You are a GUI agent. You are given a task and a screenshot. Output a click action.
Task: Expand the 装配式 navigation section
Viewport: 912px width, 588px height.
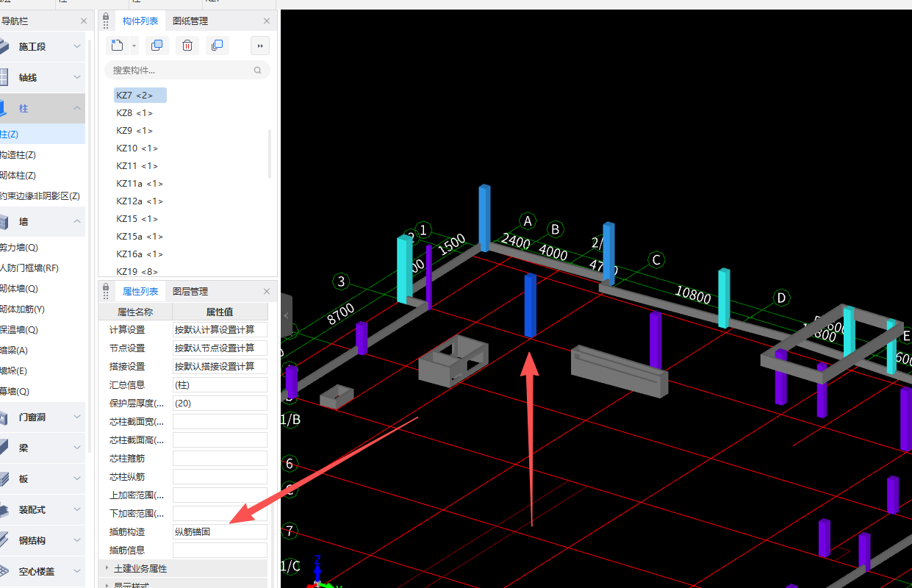point(77,509)
